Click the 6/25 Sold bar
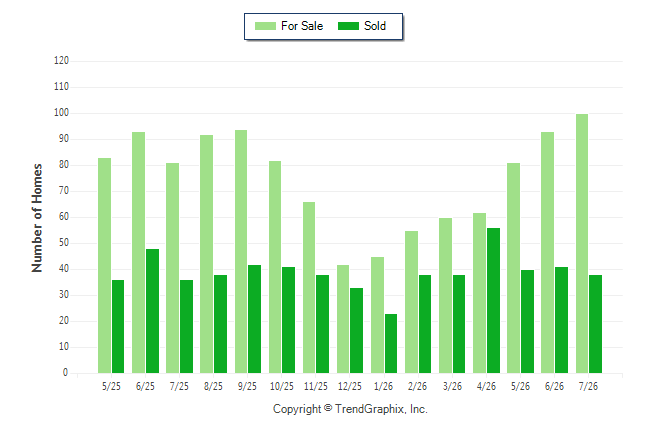 pyautogui.click(x=152, y=311)
